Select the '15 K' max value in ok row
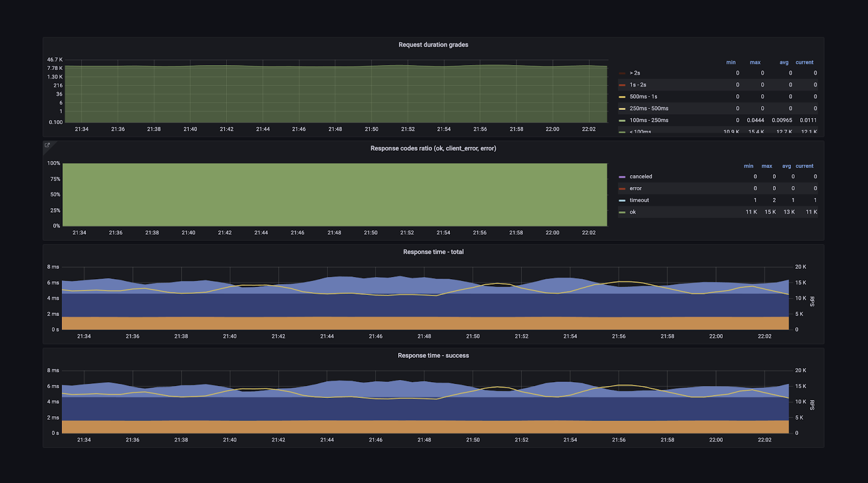This screenshot has height=483, width=868. [770, 212]
